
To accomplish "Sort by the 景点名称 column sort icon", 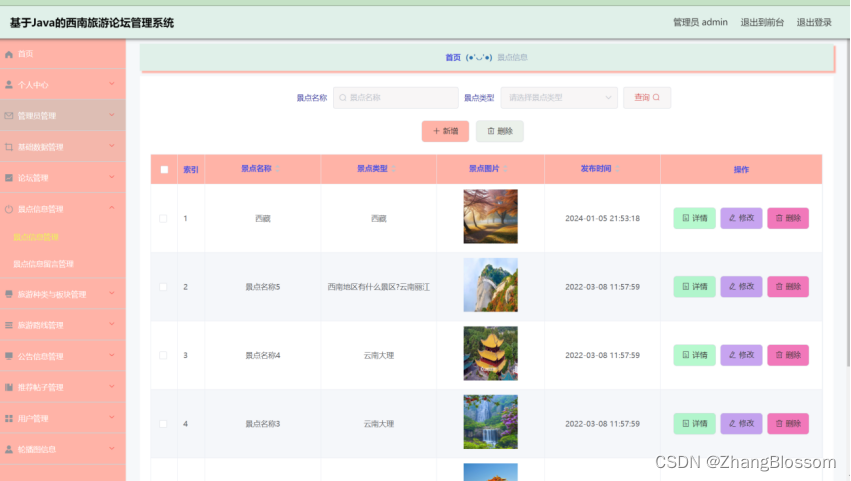I will (278, 169).
